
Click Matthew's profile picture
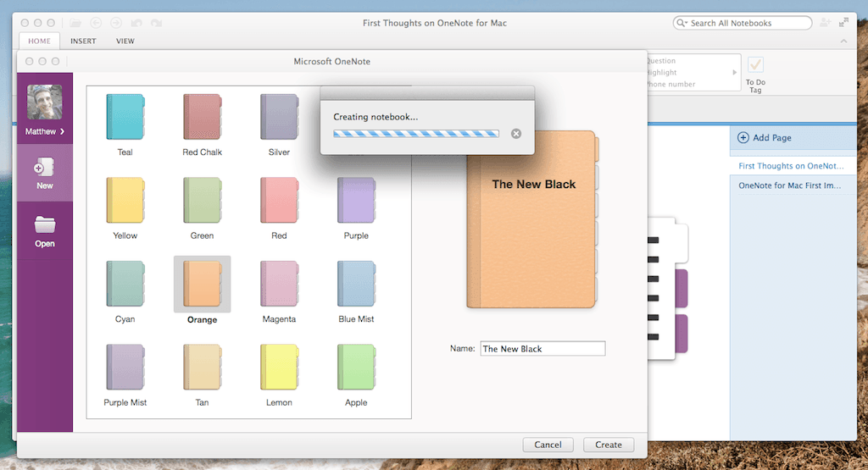point(45,102)
